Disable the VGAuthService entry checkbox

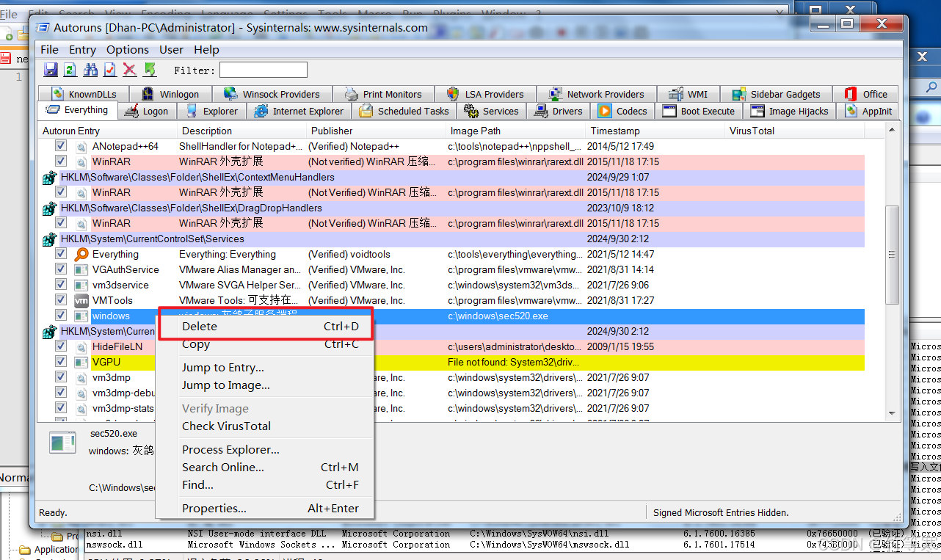[x=61, y=269]
